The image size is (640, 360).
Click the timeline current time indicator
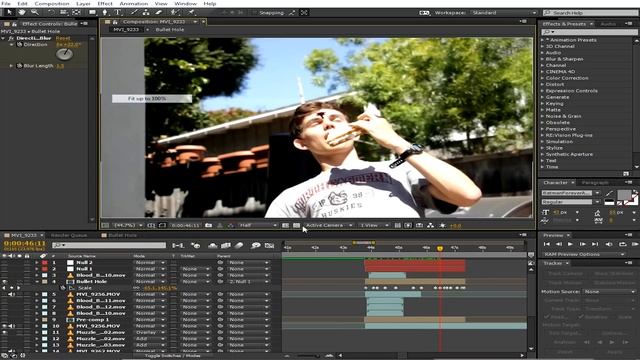[440, 248]
